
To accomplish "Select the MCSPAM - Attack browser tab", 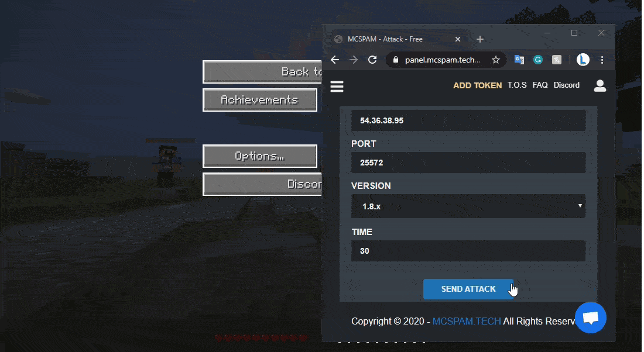I will click(392, 39).
